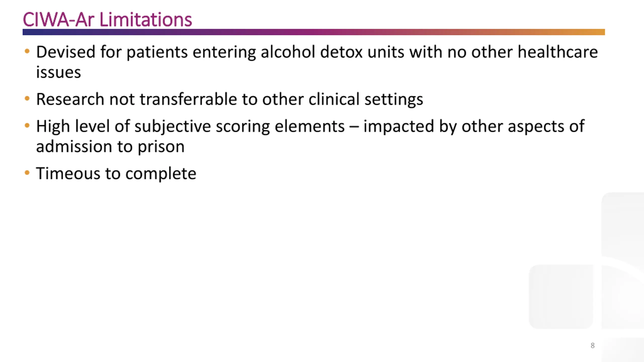The image size is (644, 362).
Task: Select the gradient divider bar under the title
Action: coord(314,32)
